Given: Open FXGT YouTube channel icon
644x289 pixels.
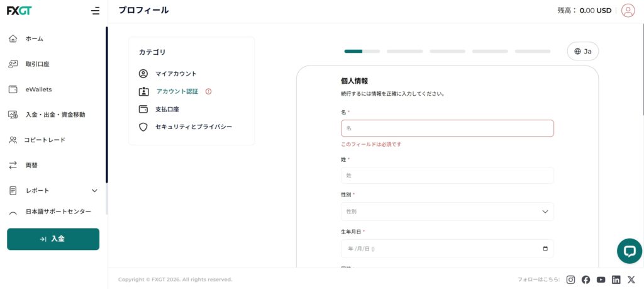Looking at the screenshot, I should click(x=601, y=280).
